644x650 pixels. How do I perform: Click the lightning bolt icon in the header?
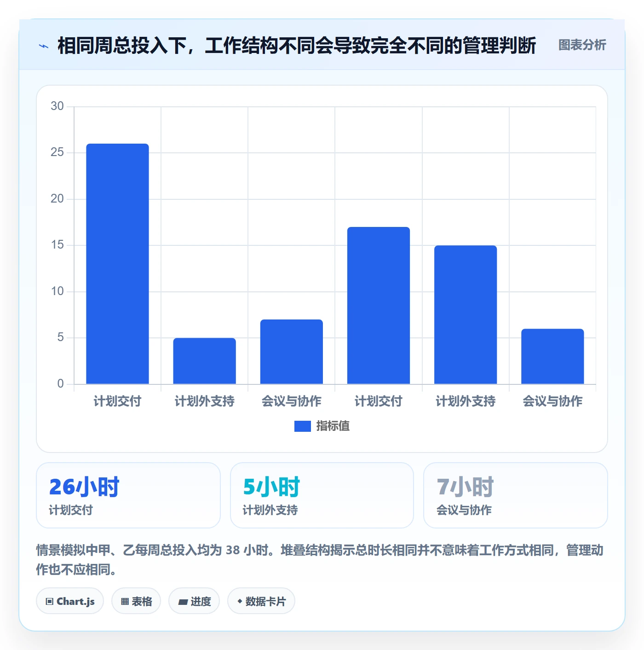[44, 46]
